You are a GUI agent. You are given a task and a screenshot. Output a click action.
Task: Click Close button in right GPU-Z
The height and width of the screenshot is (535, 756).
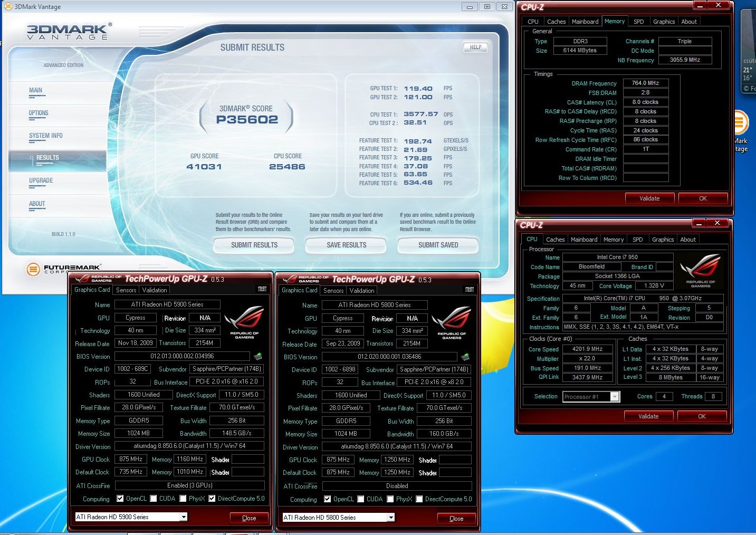[x=456, y=519]
